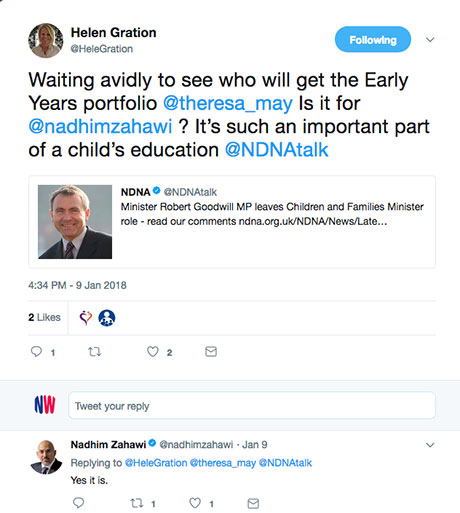This screenshot has width=460, height=513.
Task: Click reply icon on Helen's tweet
Action: click(36, 352)
